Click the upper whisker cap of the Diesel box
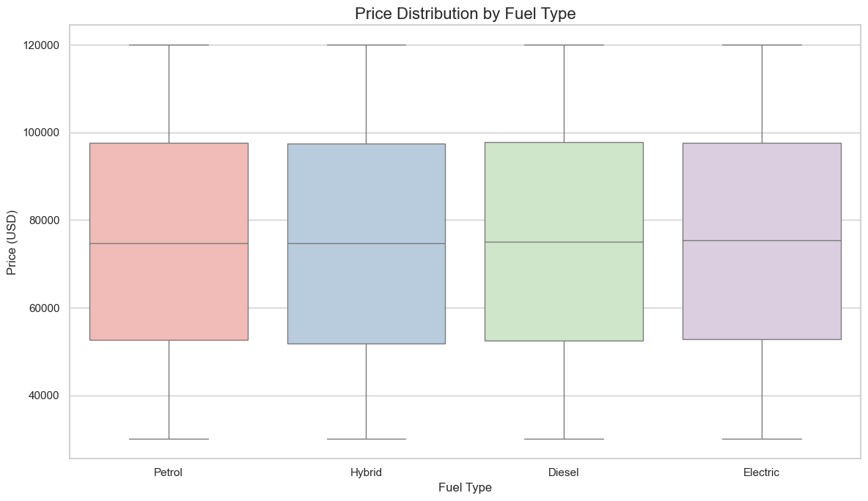The height and width of the screenshot is (501, 868). coord(564,45)
